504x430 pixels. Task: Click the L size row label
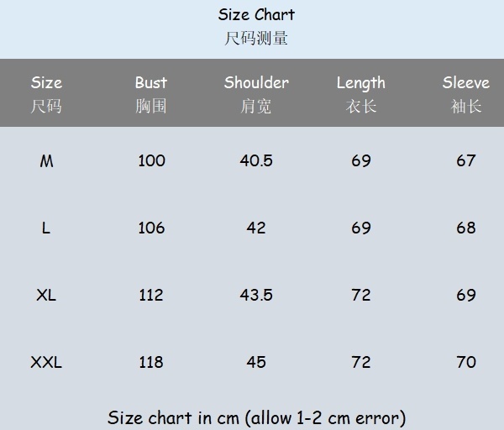pos(46,228)
